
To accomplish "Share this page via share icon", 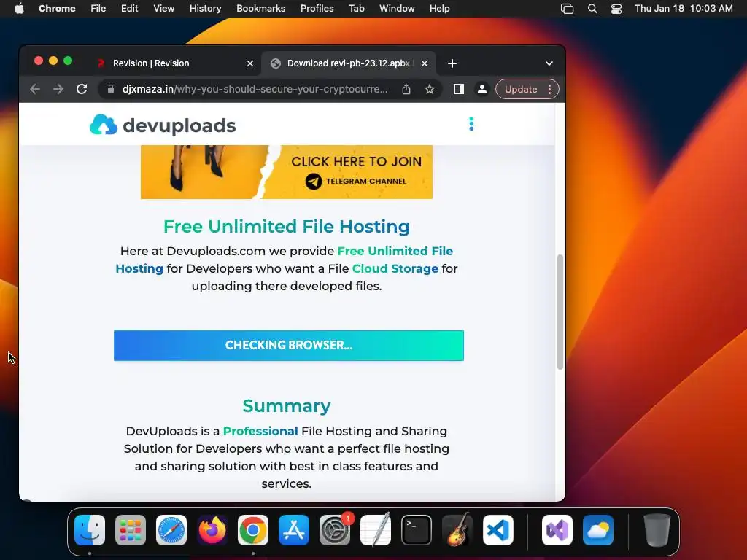I will tap(406, 89).
